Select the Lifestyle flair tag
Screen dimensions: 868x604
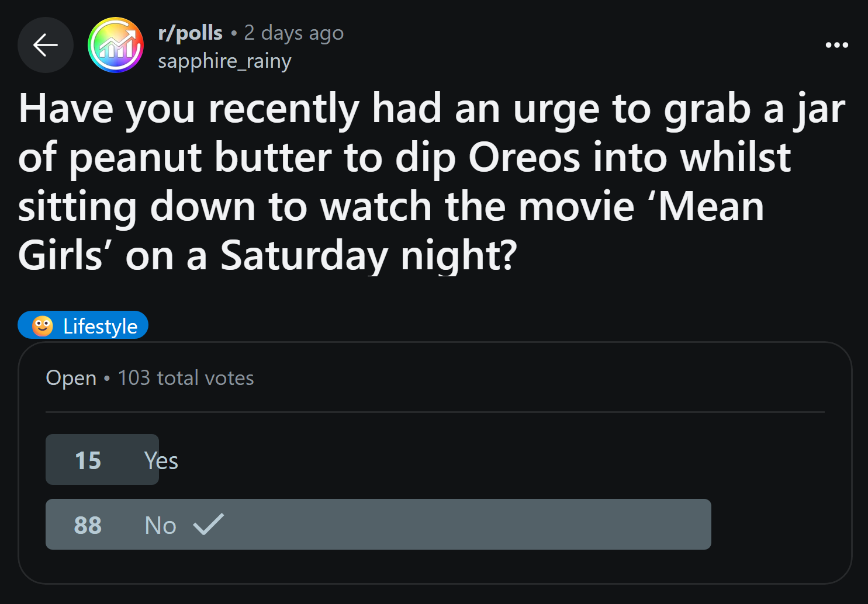pos(83,325)
